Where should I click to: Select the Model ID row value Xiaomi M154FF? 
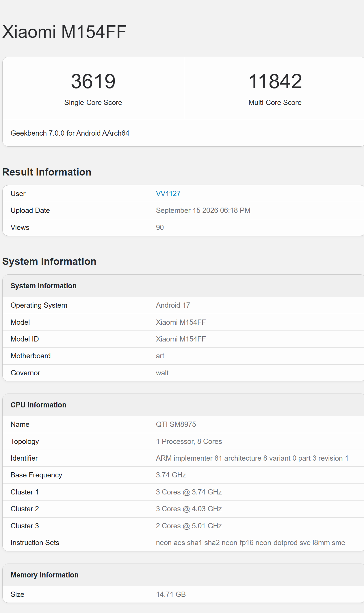pyautogui.click(x=181, y=339)
